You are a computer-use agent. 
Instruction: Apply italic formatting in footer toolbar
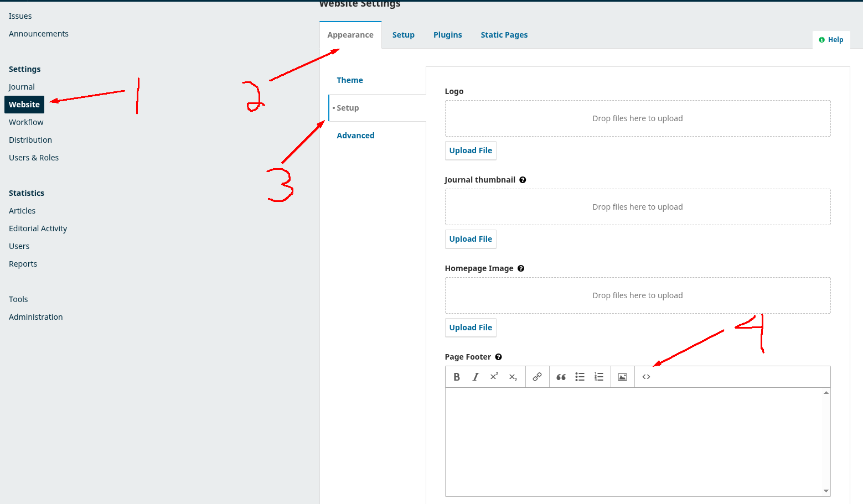click(476, 377)
